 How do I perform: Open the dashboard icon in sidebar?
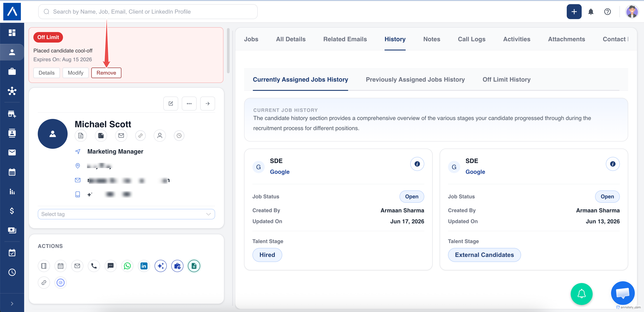point(12,33)
